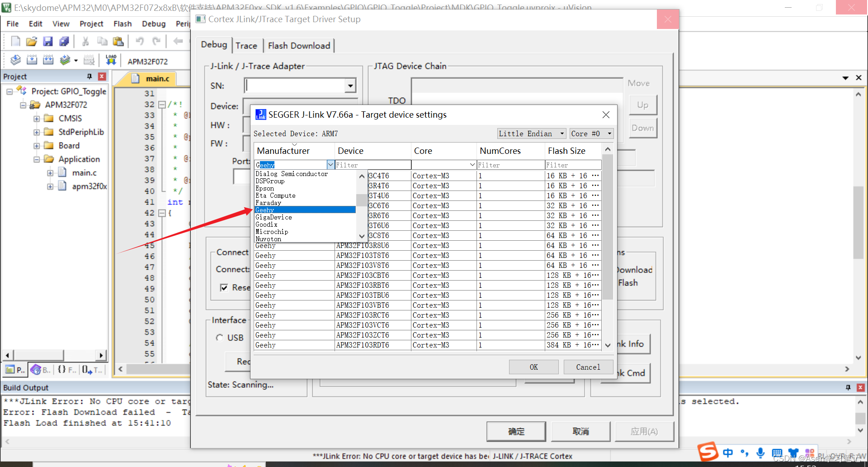Collapse the Application folder
This screenshot has width=868, height=467.
[36, 159]
